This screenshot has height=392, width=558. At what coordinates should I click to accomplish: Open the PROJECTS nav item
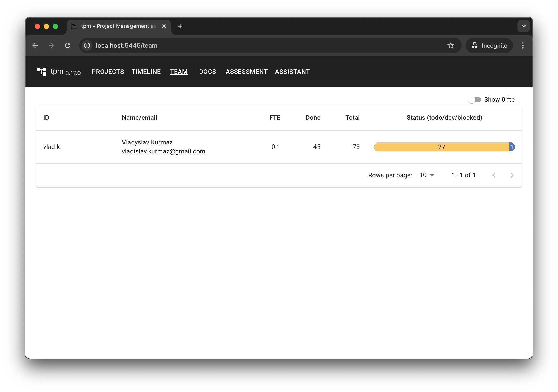(x=108, y=72)
